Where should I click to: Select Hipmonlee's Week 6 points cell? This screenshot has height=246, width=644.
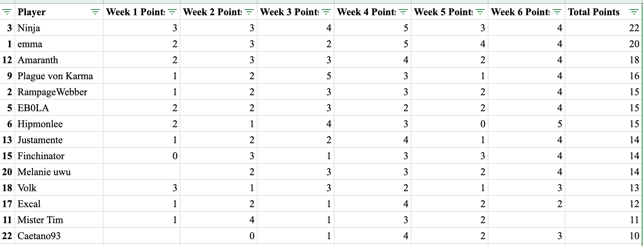[527, 124]
